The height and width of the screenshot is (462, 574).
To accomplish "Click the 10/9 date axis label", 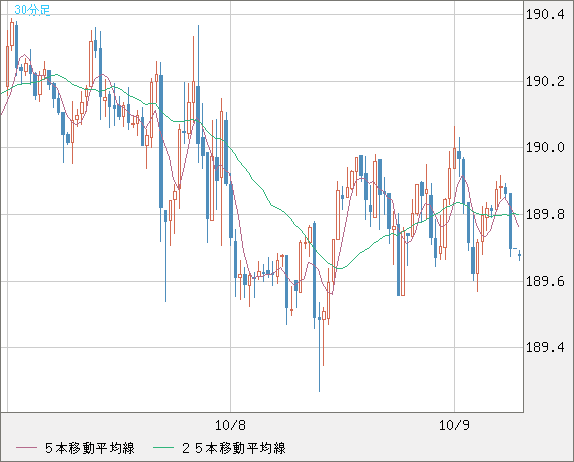I will click(x=454, y=425).
